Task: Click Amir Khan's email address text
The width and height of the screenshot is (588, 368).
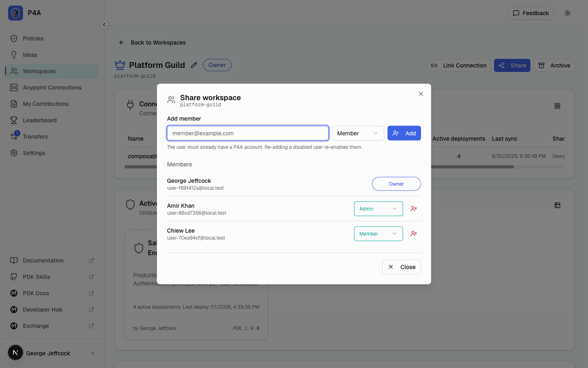Action: pos(197,213)
